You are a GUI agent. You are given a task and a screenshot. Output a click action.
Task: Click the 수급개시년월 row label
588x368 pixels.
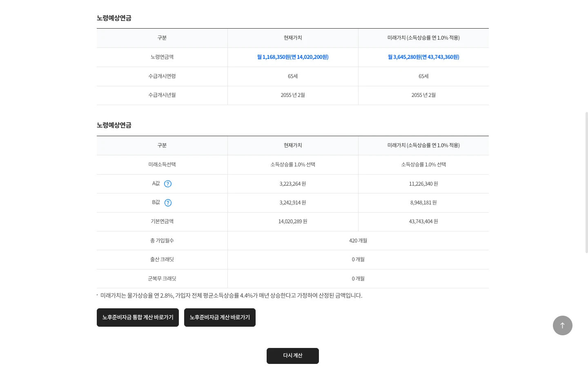point(162,95)
